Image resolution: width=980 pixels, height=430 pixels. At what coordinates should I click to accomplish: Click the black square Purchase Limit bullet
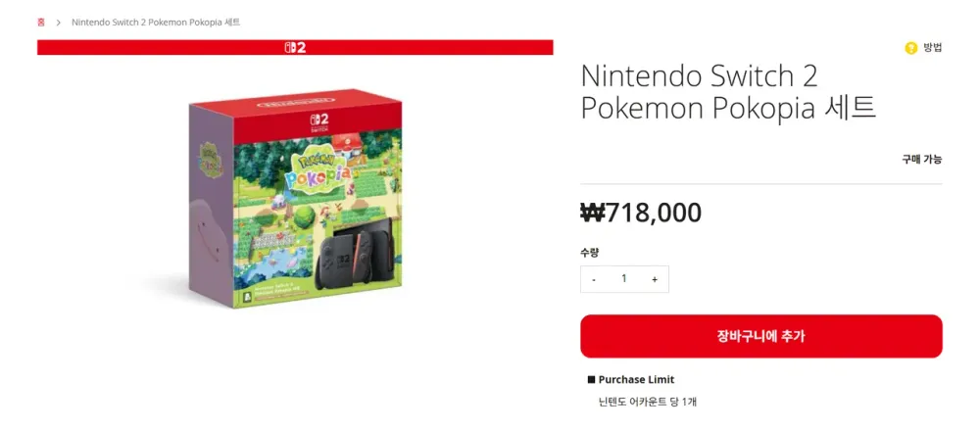point(591,379)
